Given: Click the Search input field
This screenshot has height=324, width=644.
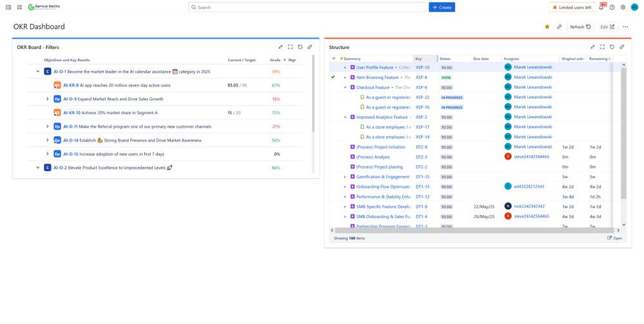Looking at the screenshot, I should (x=307, y=7).
